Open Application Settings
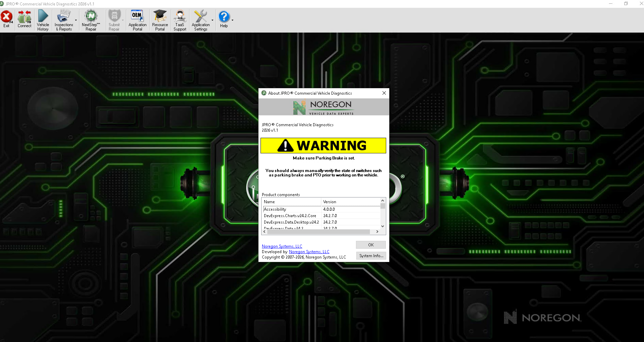644x342 pixels. coord(201,20)
